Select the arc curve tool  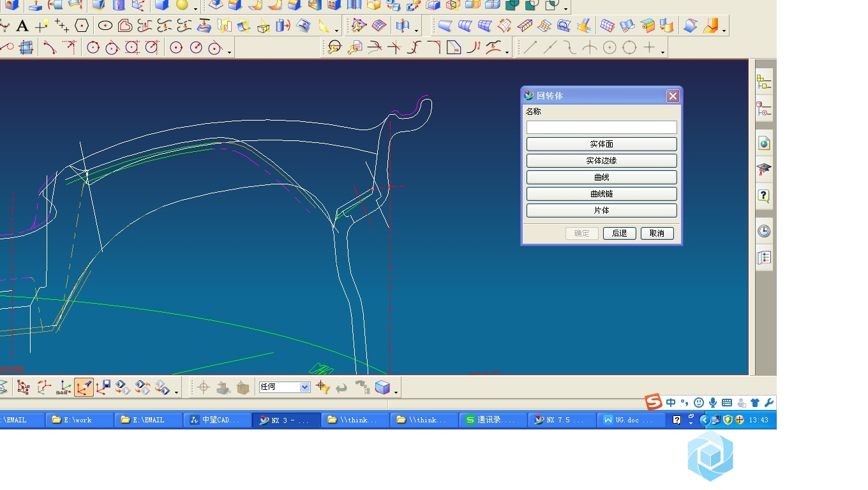49,48
